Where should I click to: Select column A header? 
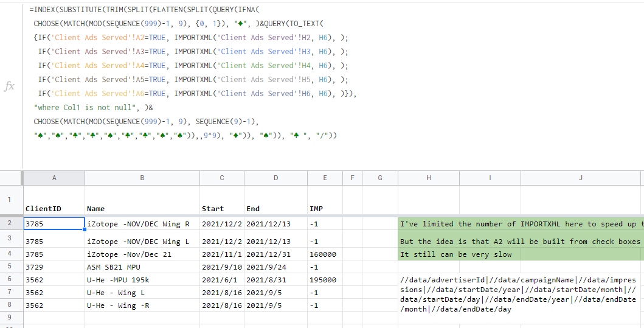(x=54, y=178)
